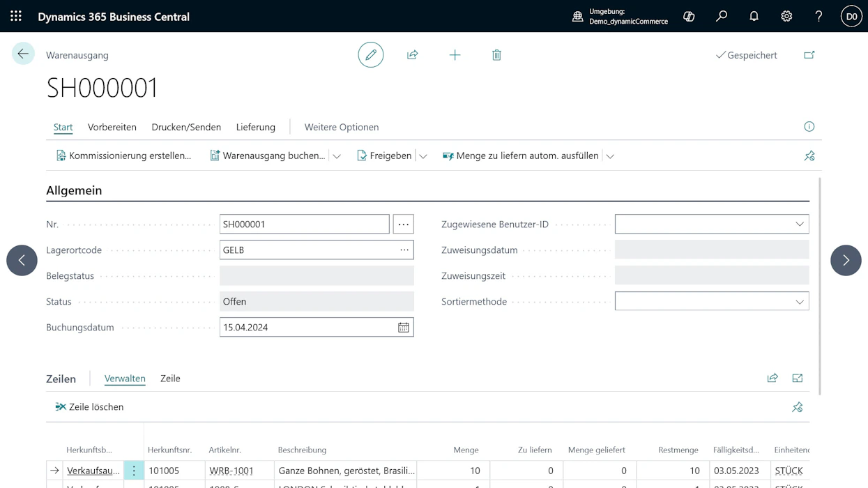This screenshot has width=868, height=488.
Task: Open the search magnifier icon
Action: point(722,16)
